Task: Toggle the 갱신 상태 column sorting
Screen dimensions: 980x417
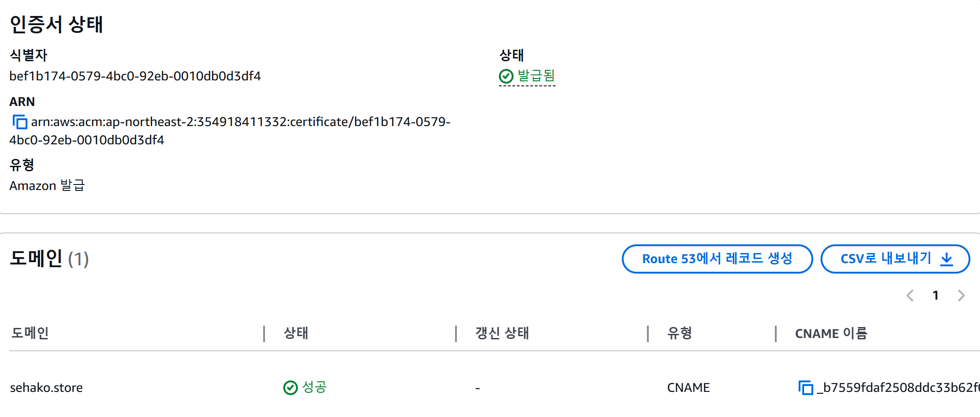Action: [x=501, y=333]
